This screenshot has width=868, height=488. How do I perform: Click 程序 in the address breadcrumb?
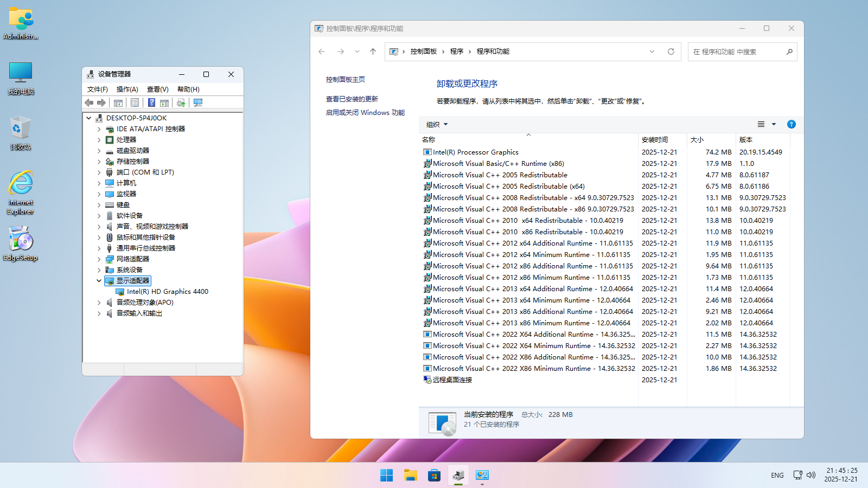[x=457, y=52]
